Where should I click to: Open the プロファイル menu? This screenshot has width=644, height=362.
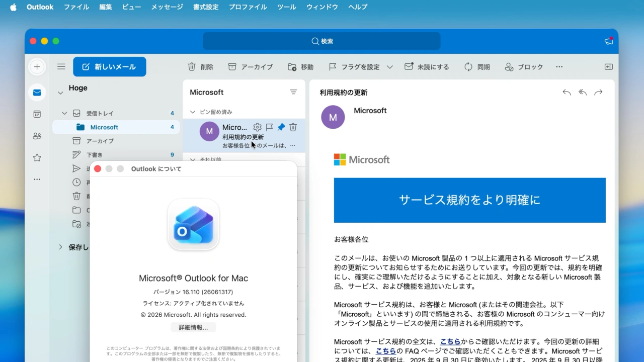tap(248, 7)
